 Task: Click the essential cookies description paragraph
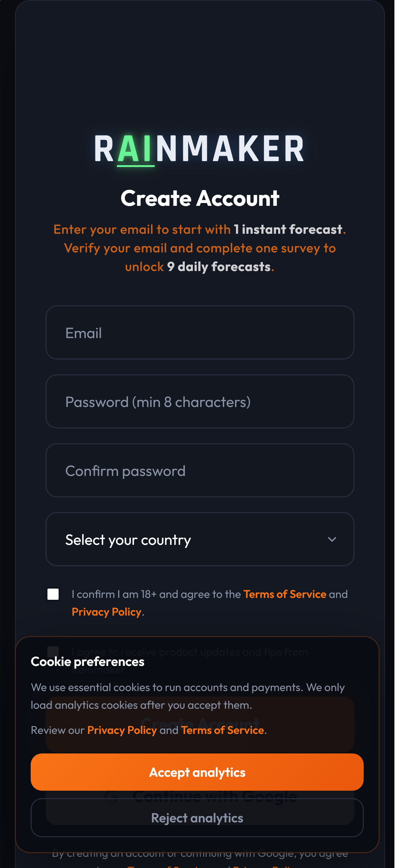[188, 696]
